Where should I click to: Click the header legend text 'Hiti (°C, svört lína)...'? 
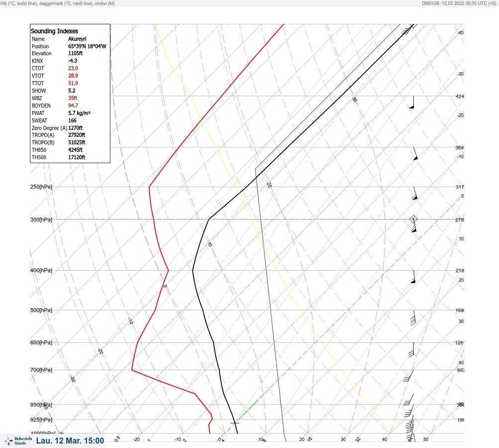58,3
